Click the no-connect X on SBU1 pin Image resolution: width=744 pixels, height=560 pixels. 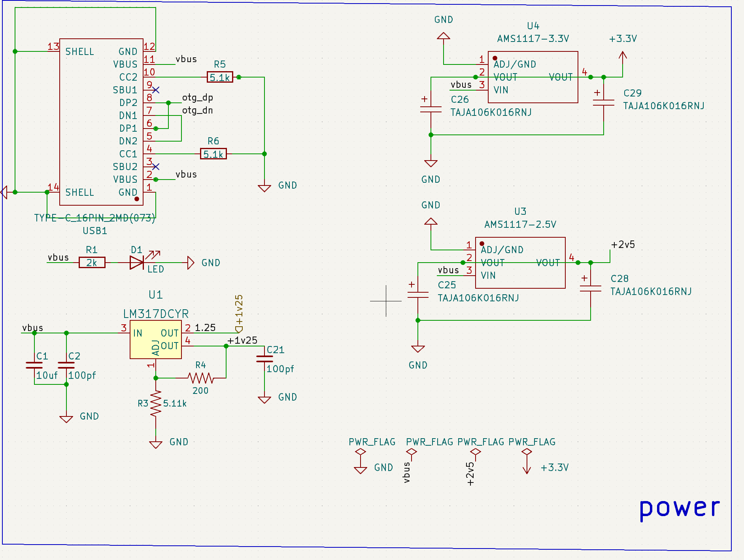(156, 90)
